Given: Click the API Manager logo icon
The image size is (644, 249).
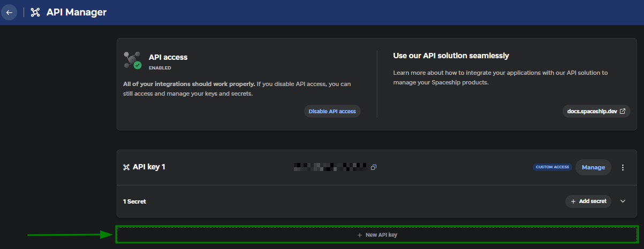Looking at the screenshot, I should click(x=35, y=12).
